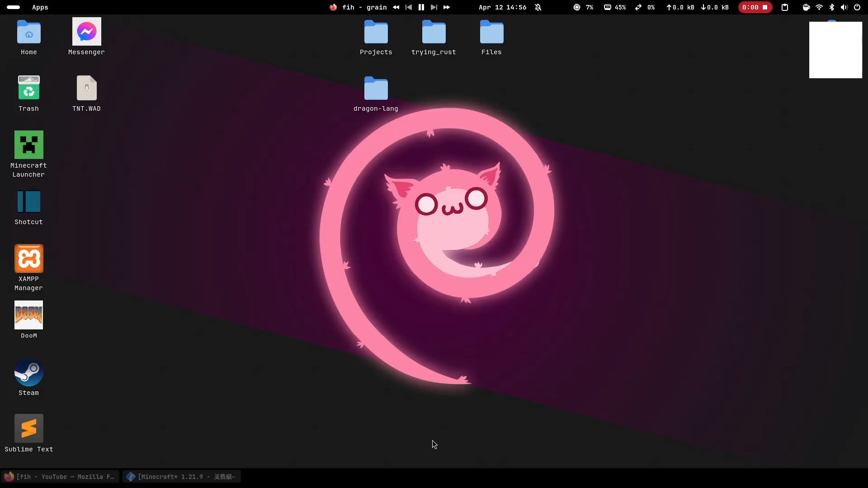Switch to the Firefox YouTube taskbar window

point(60,477)
